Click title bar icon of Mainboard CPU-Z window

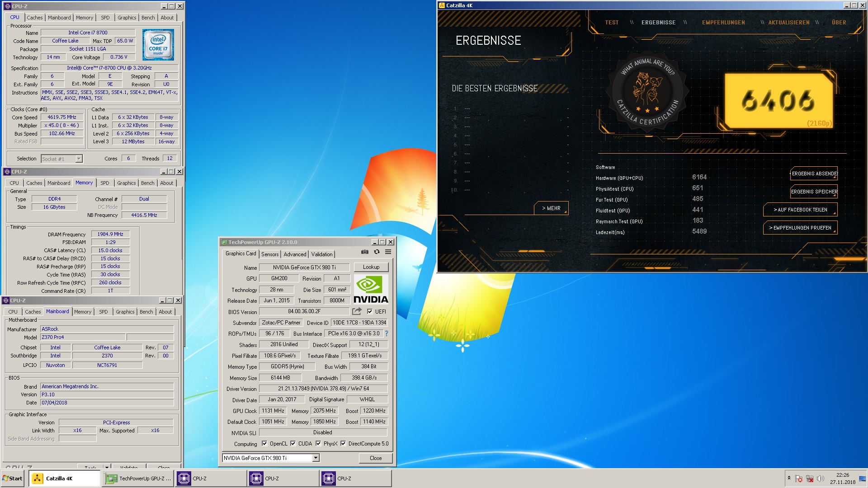[x=6, y=300]
